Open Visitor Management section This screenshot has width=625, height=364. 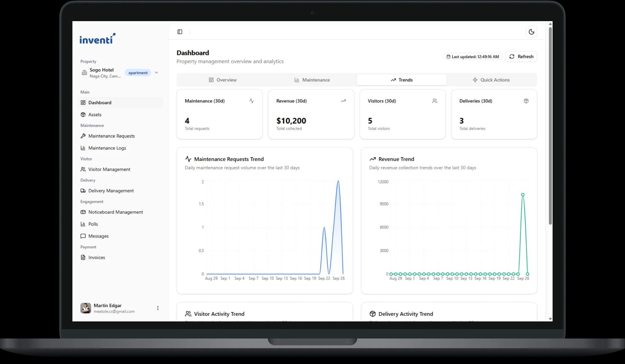109,169
